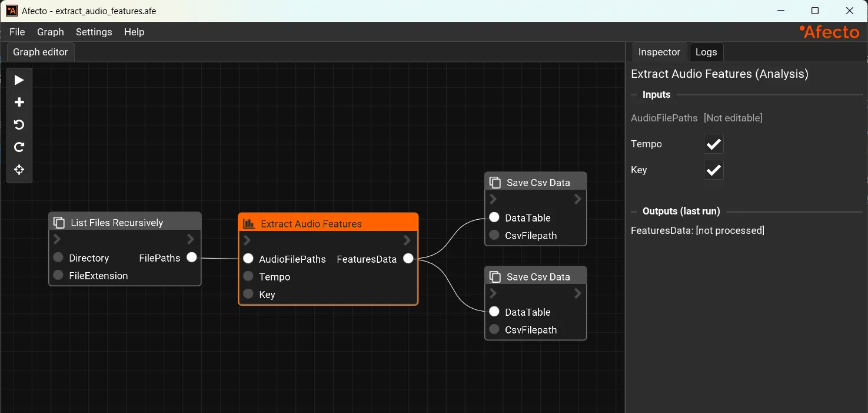Add a node with the plus icon

click(x=19, y=103)
